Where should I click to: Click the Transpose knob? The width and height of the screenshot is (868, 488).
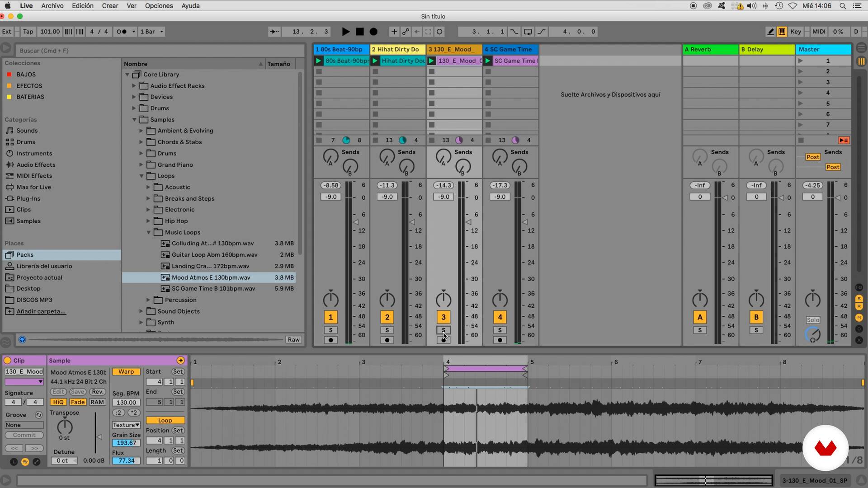pos(65,426)
